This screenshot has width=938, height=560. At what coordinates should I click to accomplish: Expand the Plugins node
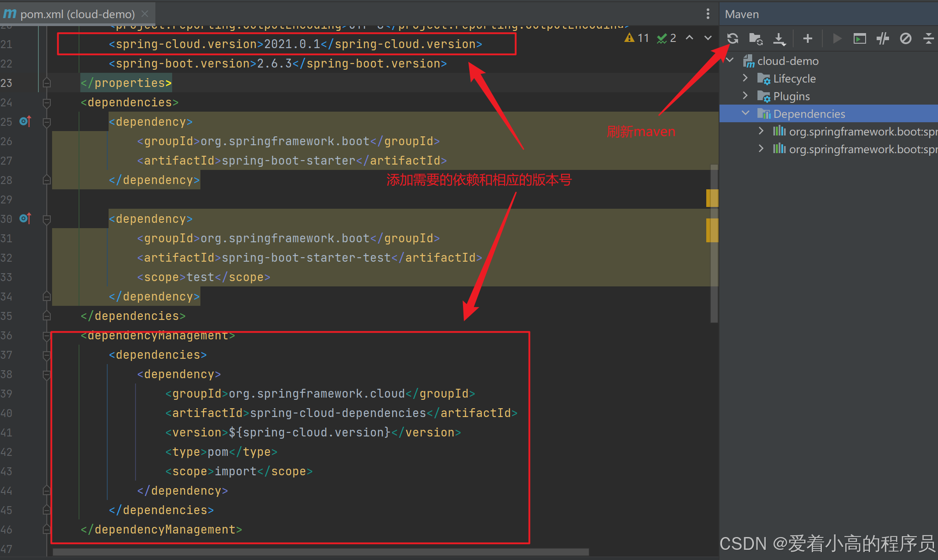point(745,96)
